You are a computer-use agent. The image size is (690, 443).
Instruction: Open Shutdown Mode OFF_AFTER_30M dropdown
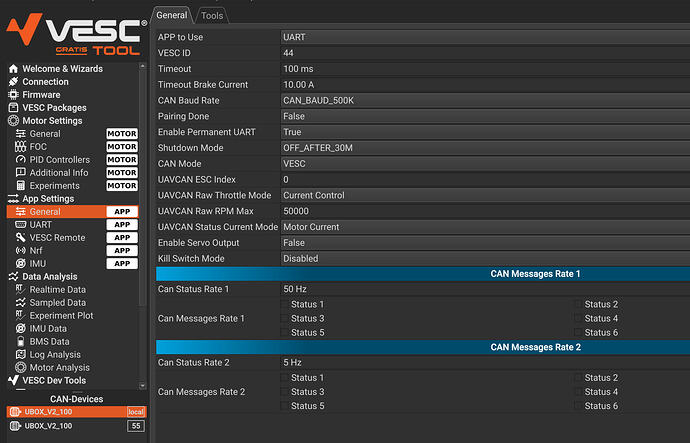pos(485,148)
